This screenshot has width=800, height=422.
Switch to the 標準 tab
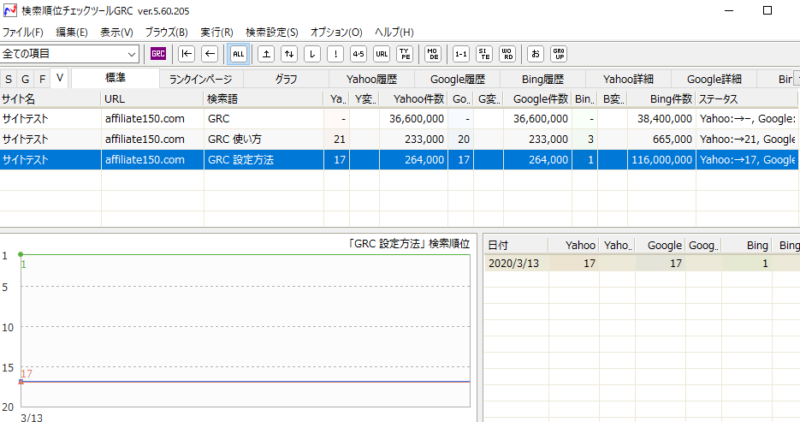(115, 78)
